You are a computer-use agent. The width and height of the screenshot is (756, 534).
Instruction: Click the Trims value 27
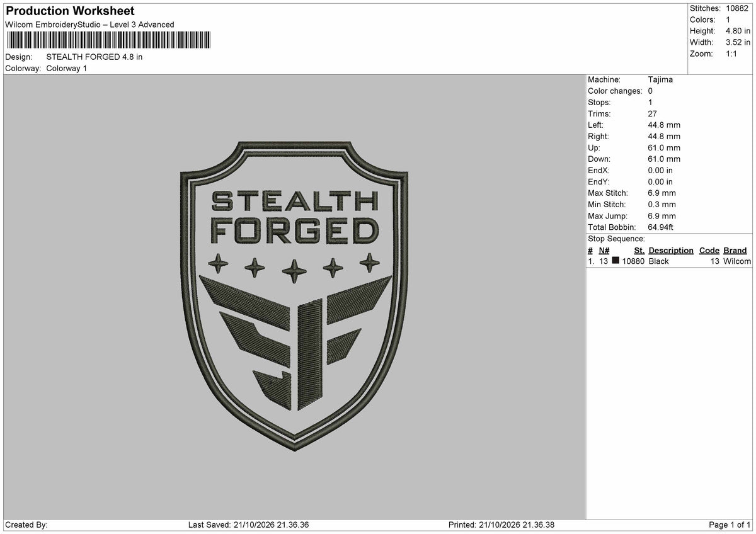coord(652,113)
